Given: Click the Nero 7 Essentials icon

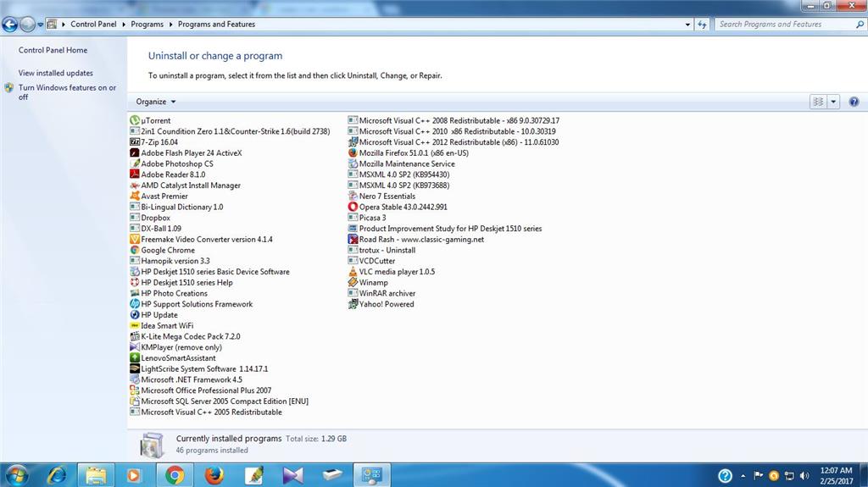Looking at the screenshot, I should (x=353, y=196).
